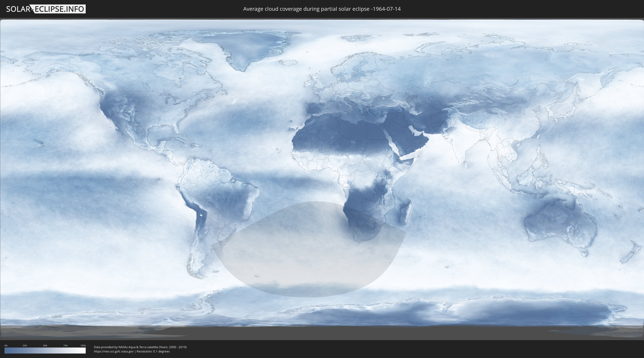Click the '75%' legend label

(x=65, y=345)
